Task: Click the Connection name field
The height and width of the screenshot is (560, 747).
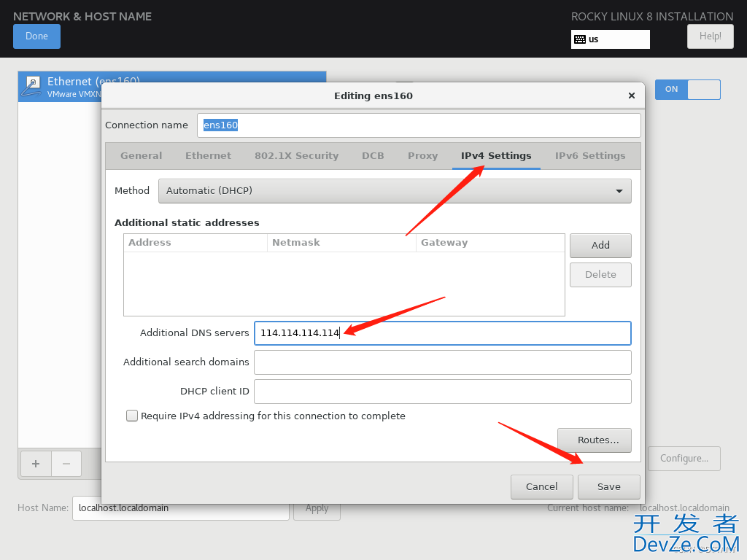Action: point(419,125)
